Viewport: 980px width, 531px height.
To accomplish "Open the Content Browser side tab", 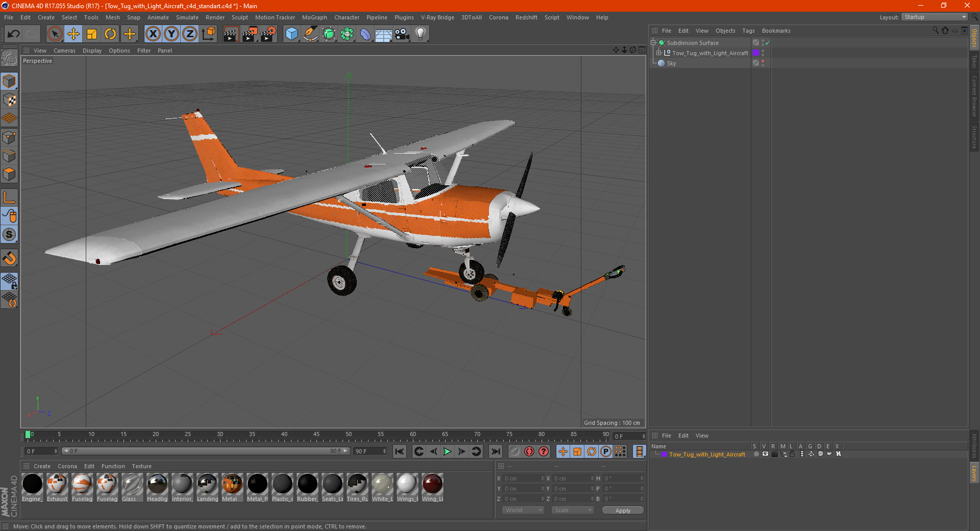I will pos(974,96).
